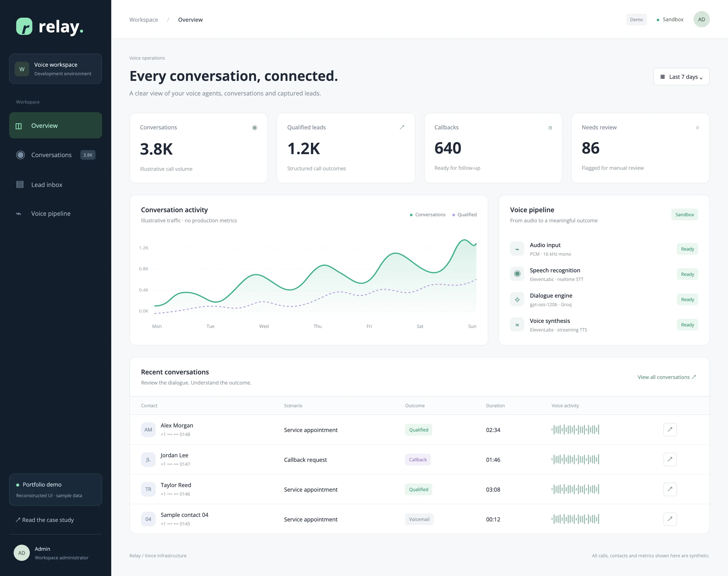Viewport: 728px width, 576px height.
Task: Click the Needs review card diamond icon
Action: [x=697, y=127]
